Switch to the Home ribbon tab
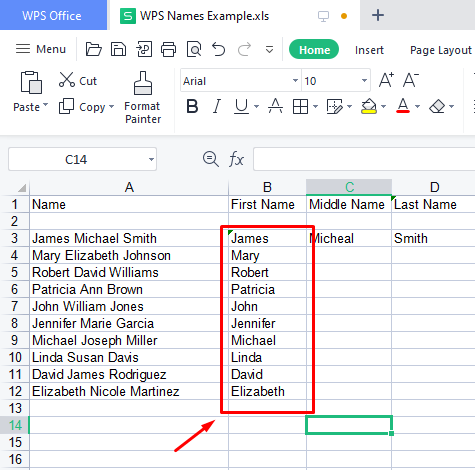This screenshot has height=470, width=475. [314, 50]
